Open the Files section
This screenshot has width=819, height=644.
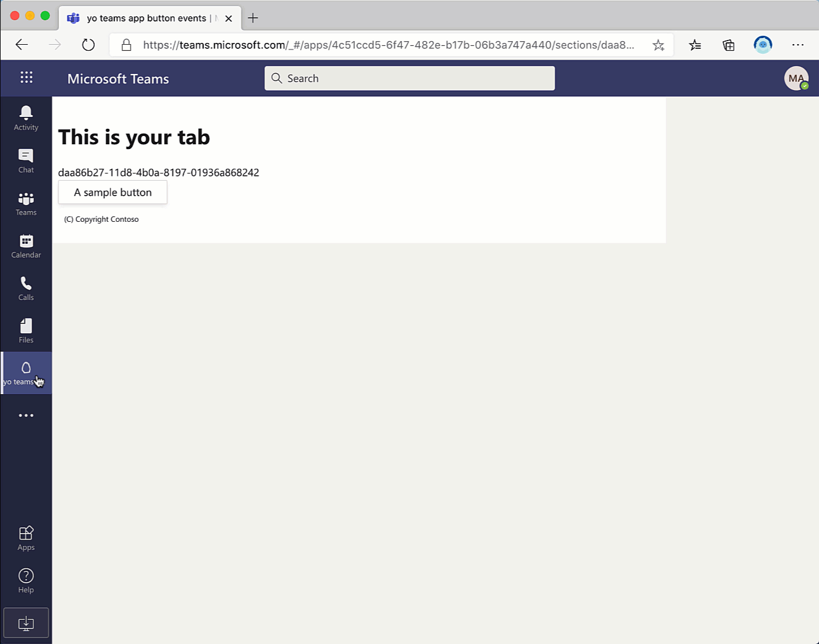point(26,330)
